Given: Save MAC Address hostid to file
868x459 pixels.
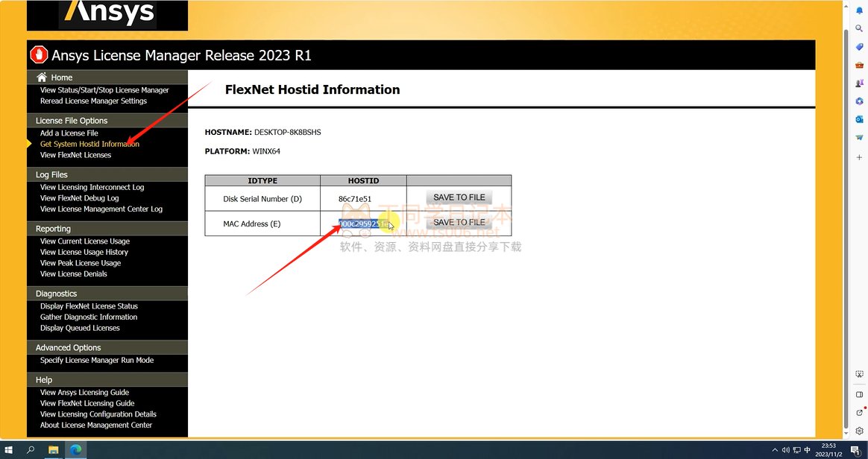Looking at the screenshot, I should tap(459, 223).
